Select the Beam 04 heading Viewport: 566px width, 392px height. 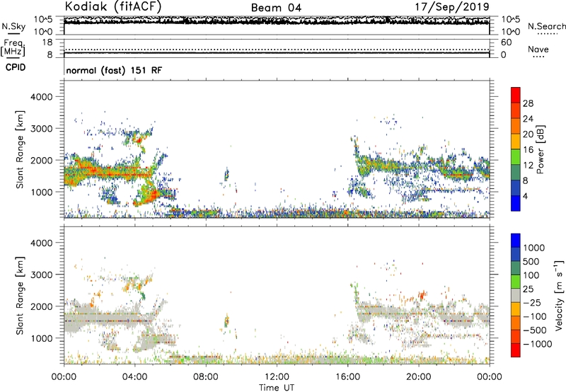coord(276,8)
